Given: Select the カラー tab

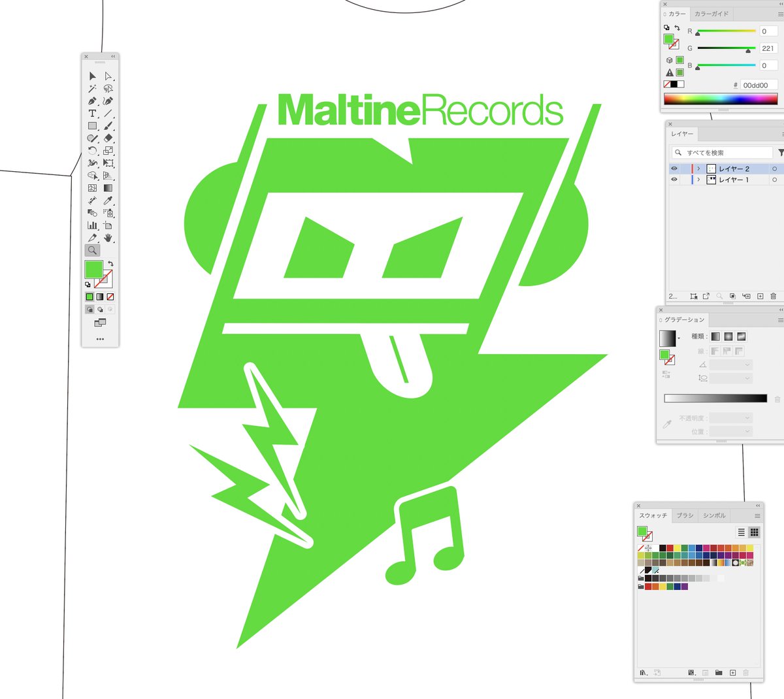Looking at the screenshot, I should tap(677, 14).
